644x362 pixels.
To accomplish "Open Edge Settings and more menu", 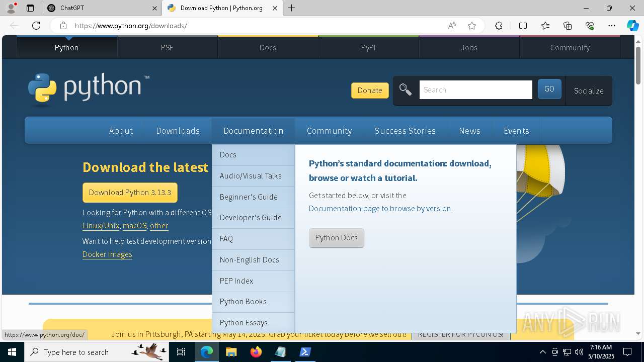I will tap(612, 26).
